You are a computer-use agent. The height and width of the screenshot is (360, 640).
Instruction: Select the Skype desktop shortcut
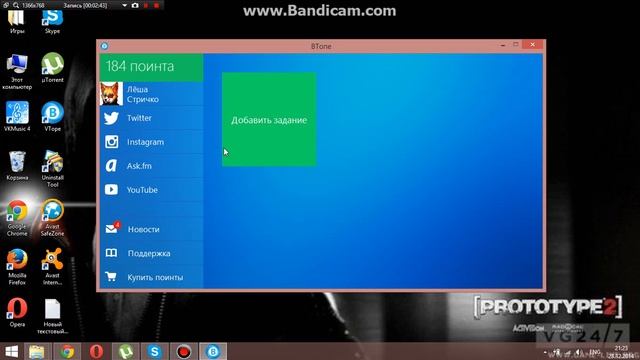point(52,22)
